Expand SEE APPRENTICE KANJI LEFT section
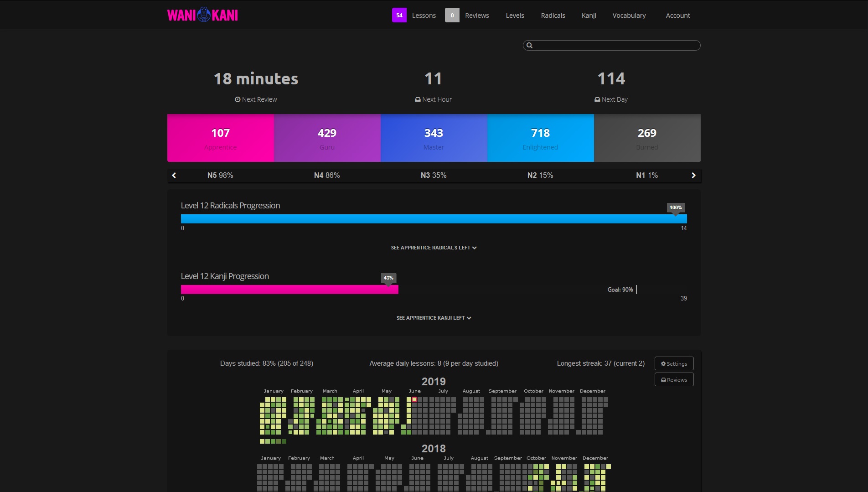This screenshot has height=492, width=868. coord(433,318)
